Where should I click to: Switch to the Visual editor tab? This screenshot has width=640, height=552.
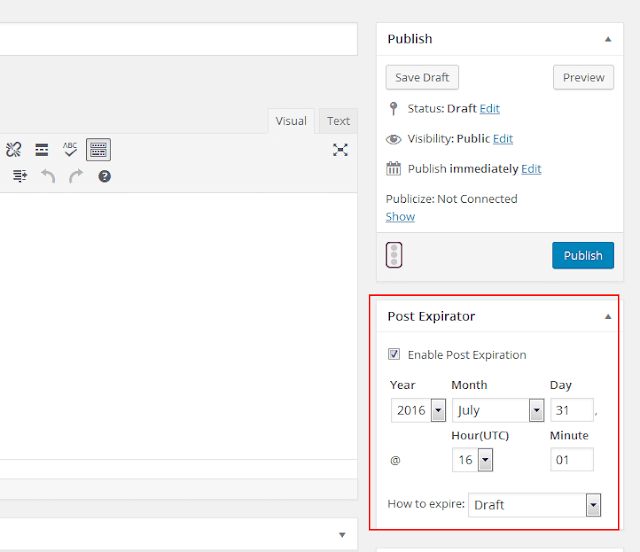pyautogui.click(x=291, y=121)
